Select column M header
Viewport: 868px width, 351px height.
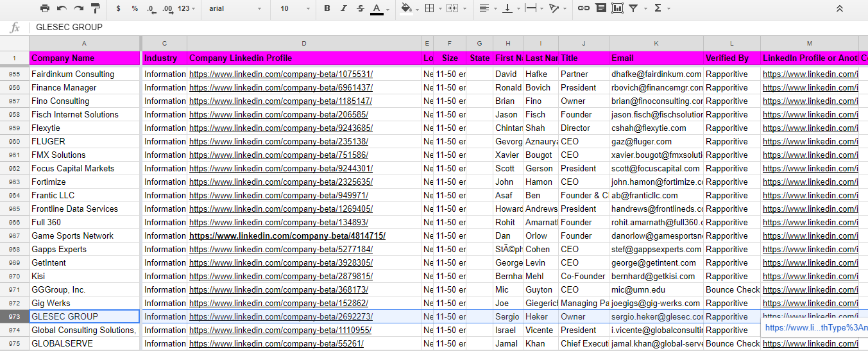(x=810, y=43)
